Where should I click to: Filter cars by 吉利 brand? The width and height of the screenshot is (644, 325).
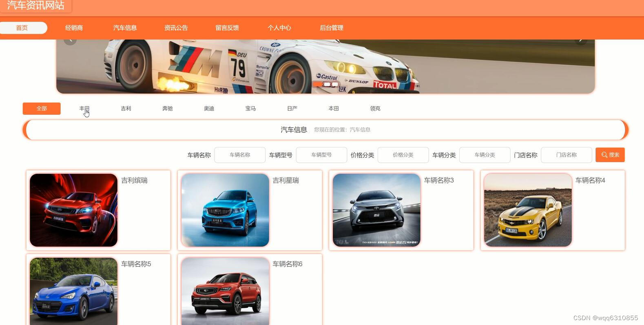pos(126,108)
